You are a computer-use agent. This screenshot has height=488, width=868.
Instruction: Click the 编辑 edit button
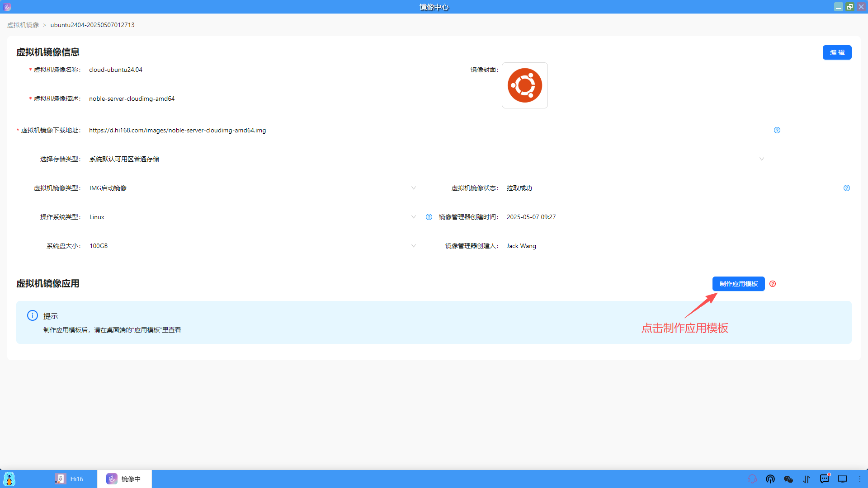tap(837, 52)
